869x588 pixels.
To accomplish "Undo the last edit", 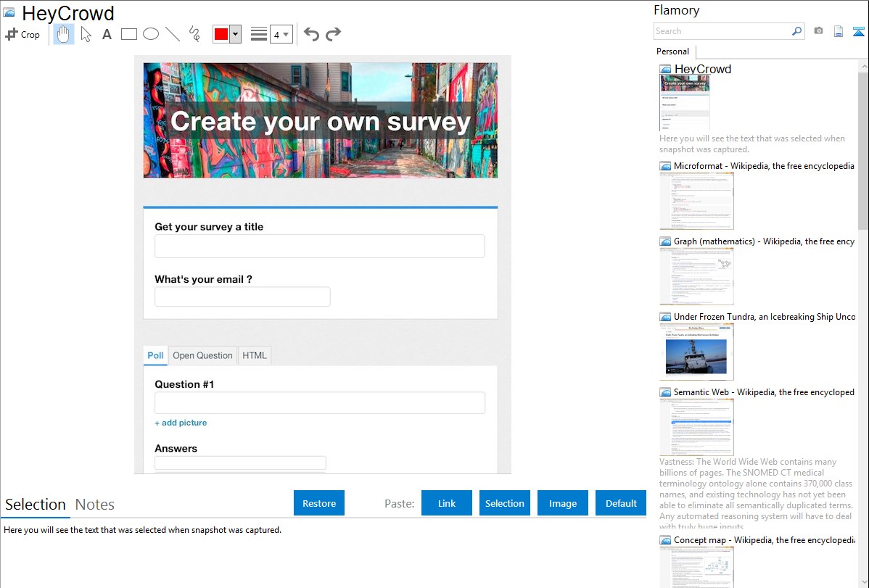I will click(311, 34).
